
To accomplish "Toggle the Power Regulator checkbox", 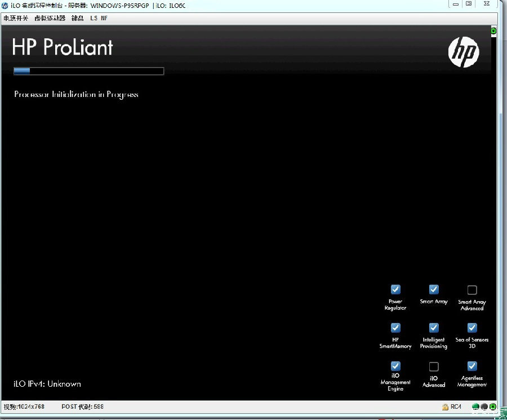I will (395, 289).
